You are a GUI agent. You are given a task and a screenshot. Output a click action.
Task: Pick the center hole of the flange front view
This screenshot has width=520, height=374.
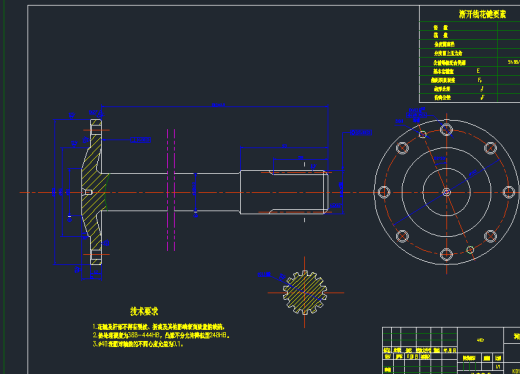446,192
